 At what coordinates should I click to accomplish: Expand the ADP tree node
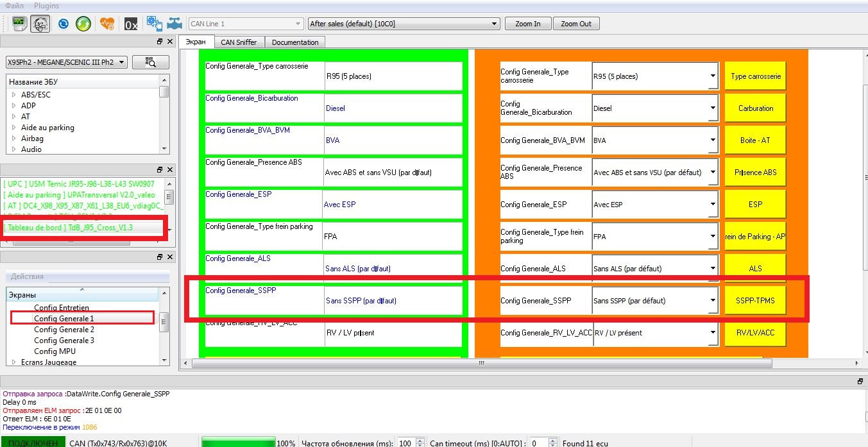[x=13, y=106]
